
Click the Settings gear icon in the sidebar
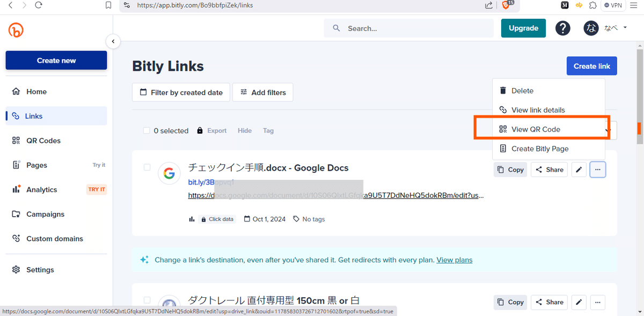16,269
